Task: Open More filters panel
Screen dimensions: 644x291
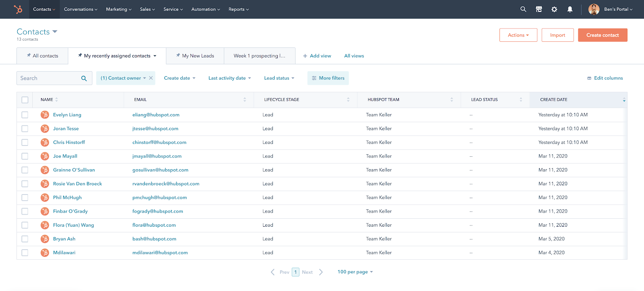Action: click(x=328, y=78)
